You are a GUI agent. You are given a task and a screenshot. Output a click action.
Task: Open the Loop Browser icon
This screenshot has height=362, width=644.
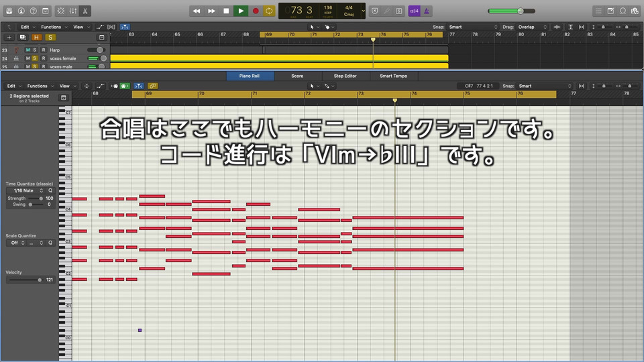(x=623, y=11)
